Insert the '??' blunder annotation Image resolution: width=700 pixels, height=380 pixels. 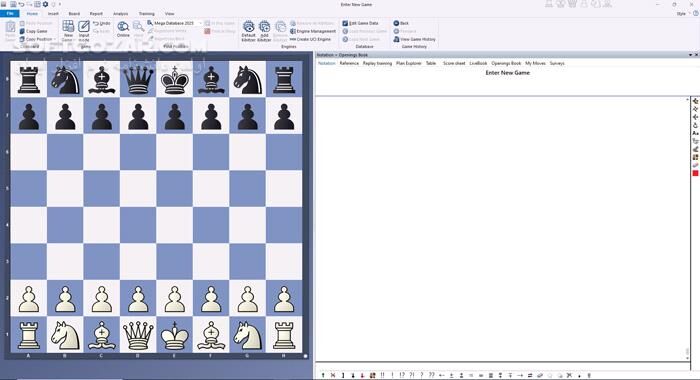pos(431,375)
